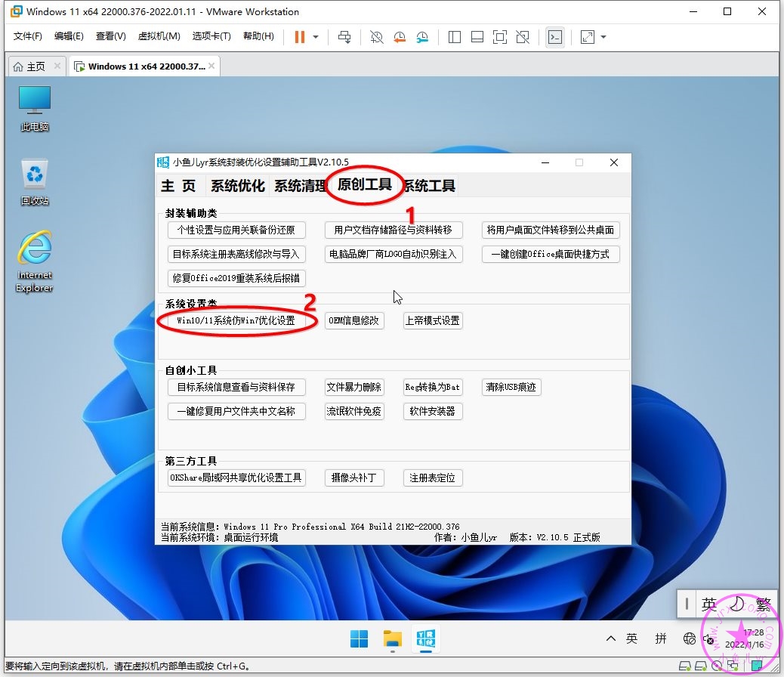Click the muted volume tray icon
Image resolution: width=784 pixels, height=677 pixels.
coord(708,639)
